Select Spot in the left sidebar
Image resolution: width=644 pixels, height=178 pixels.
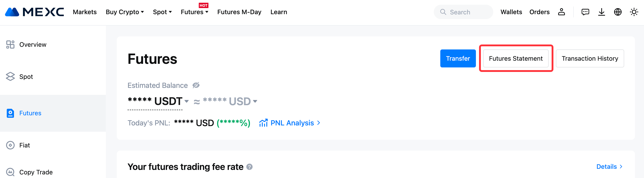point(26,77)
